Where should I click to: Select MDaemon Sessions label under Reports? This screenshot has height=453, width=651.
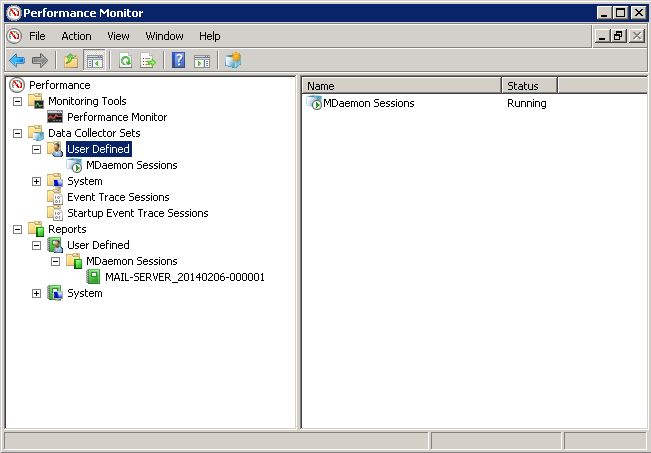tap(132, 261)
